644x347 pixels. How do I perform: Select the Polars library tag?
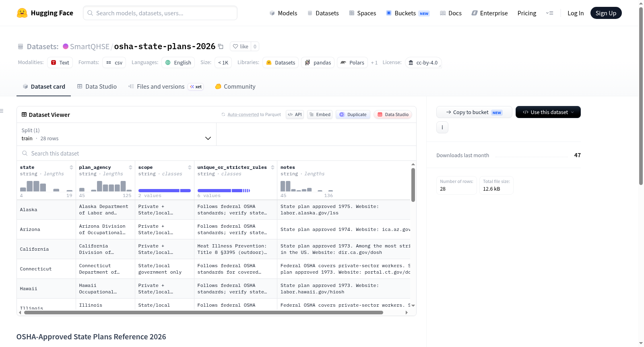352,62
